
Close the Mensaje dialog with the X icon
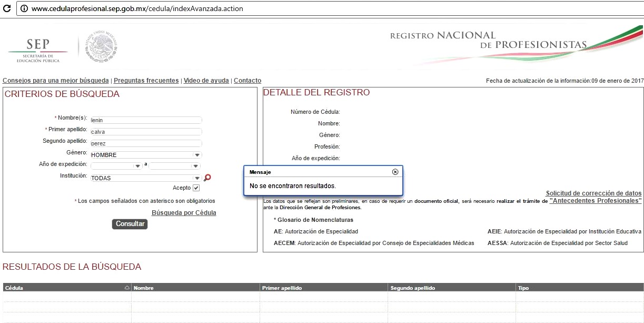tap(395, 172)
